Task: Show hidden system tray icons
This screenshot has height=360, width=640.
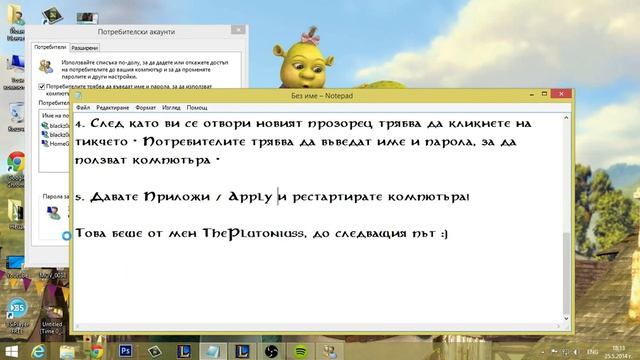Action: (543, 352)
